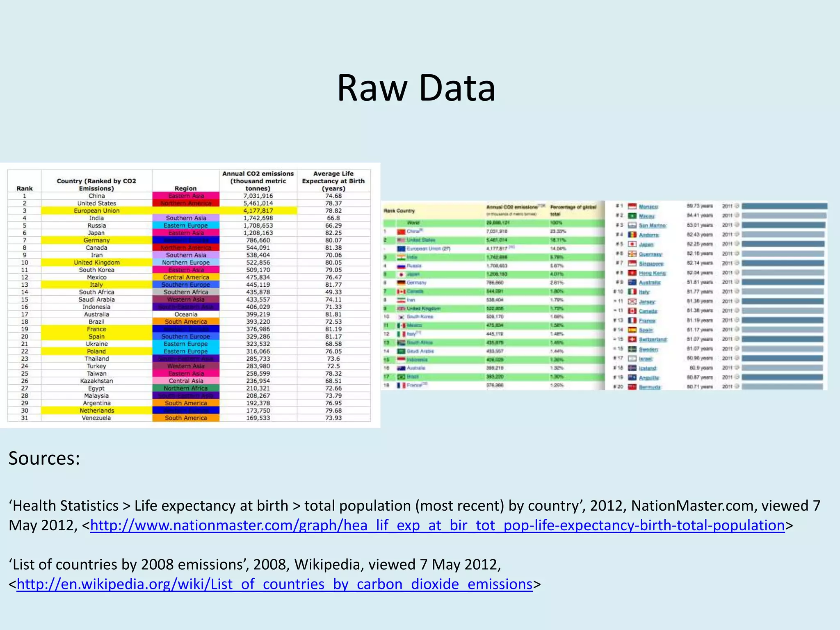This screenshot has height=630, width=840.
Task: Click the Germany flag in emissions table
Action: 401,283
